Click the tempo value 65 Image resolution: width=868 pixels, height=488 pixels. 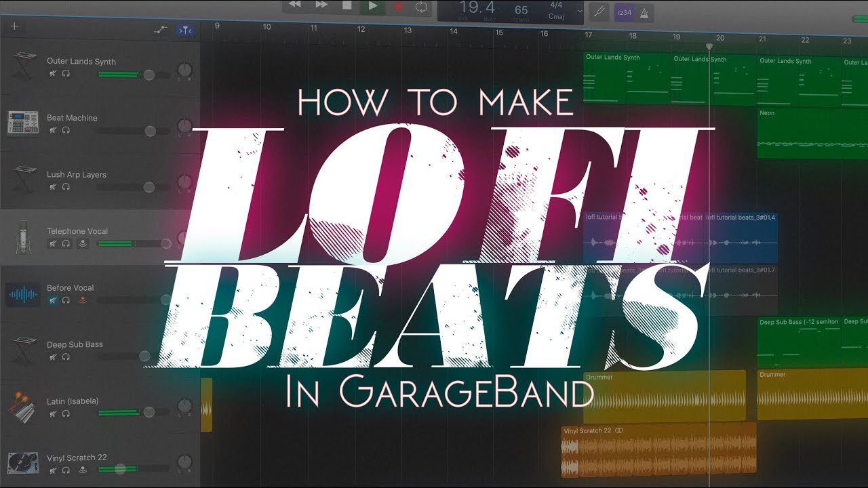pos(521,9)
